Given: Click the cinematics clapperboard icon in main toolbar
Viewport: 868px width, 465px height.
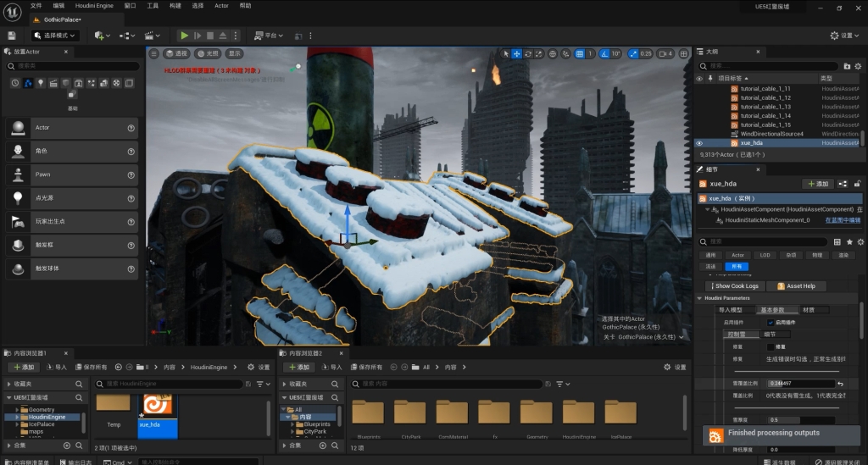Looking at the screenshot, I should pyautogui.click(x=149, y=36).
